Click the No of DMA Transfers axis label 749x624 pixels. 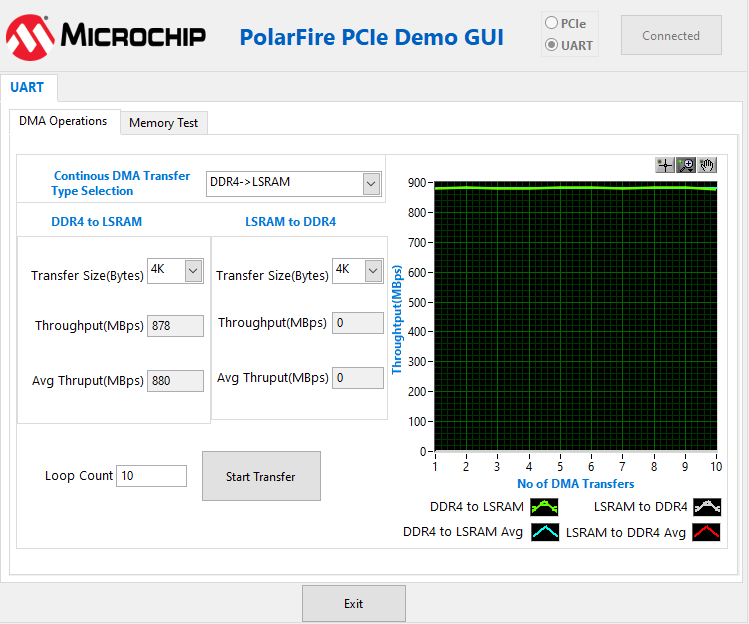576,484
